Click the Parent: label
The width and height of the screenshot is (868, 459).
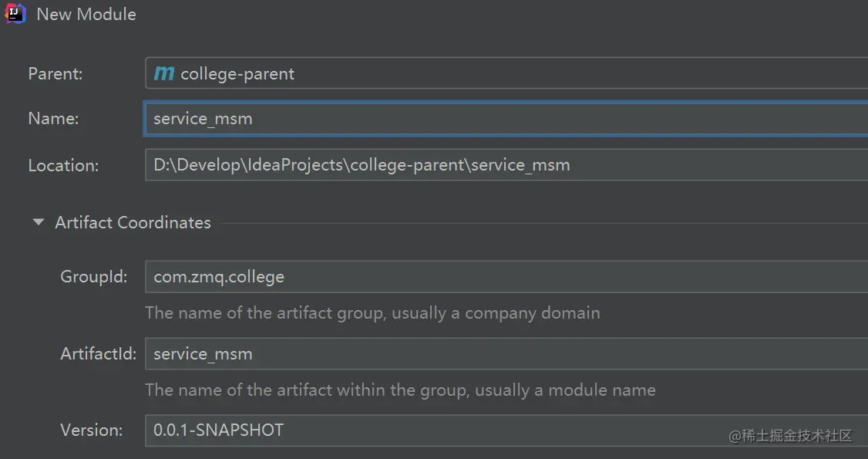click(56, 73)
